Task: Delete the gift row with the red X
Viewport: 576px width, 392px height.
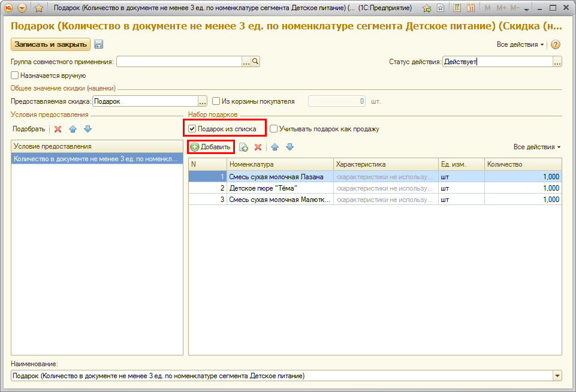Action: tap(258, 147)
